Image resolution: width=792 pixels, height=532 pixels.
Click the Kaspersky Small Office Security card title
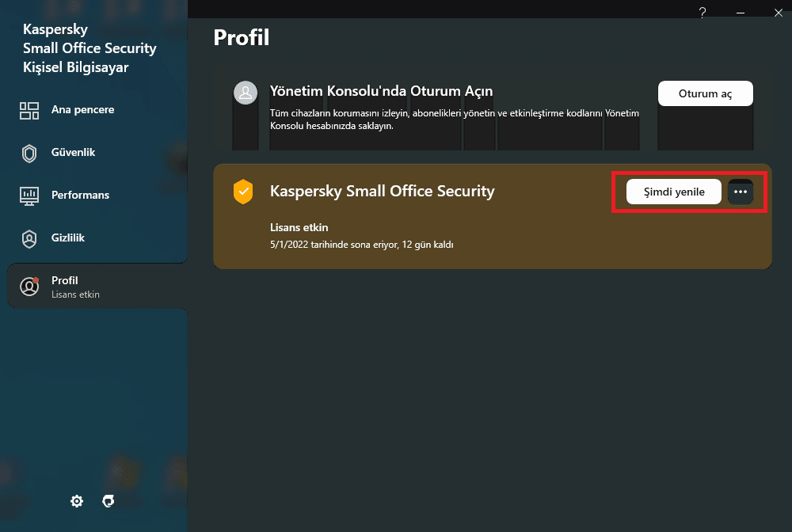(382, 191)
